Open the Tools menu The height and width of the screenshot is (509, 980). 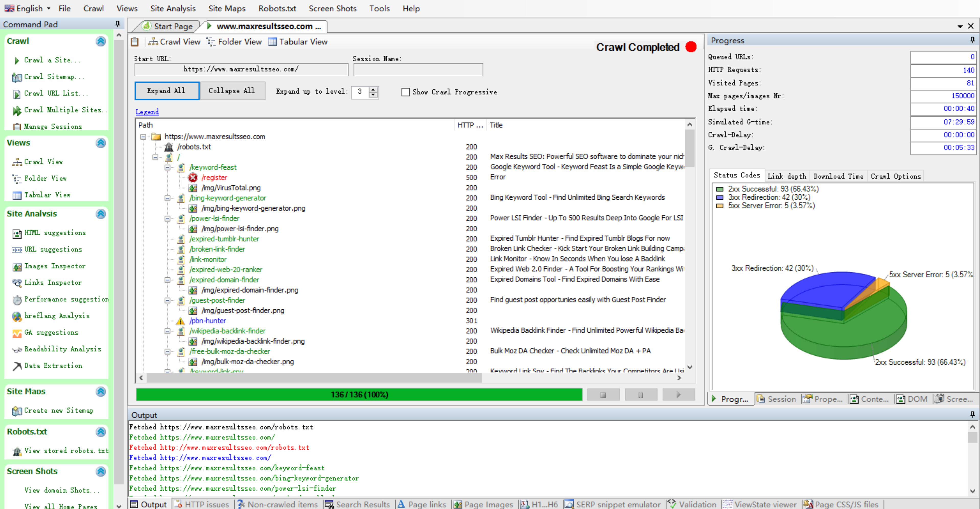pyautogui.click(x=379, y=8)
